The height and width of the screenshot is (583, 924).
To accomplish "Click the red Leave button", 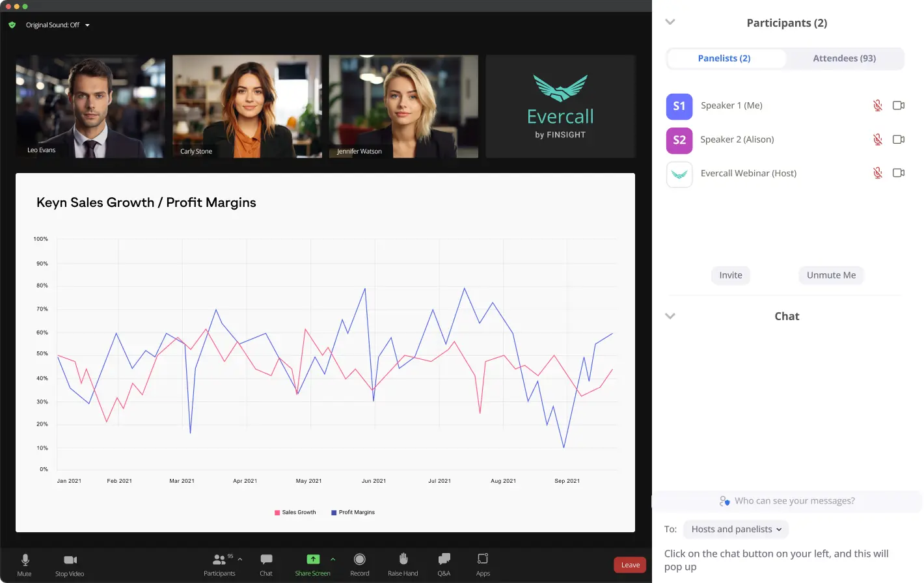I will pos(630,565).
